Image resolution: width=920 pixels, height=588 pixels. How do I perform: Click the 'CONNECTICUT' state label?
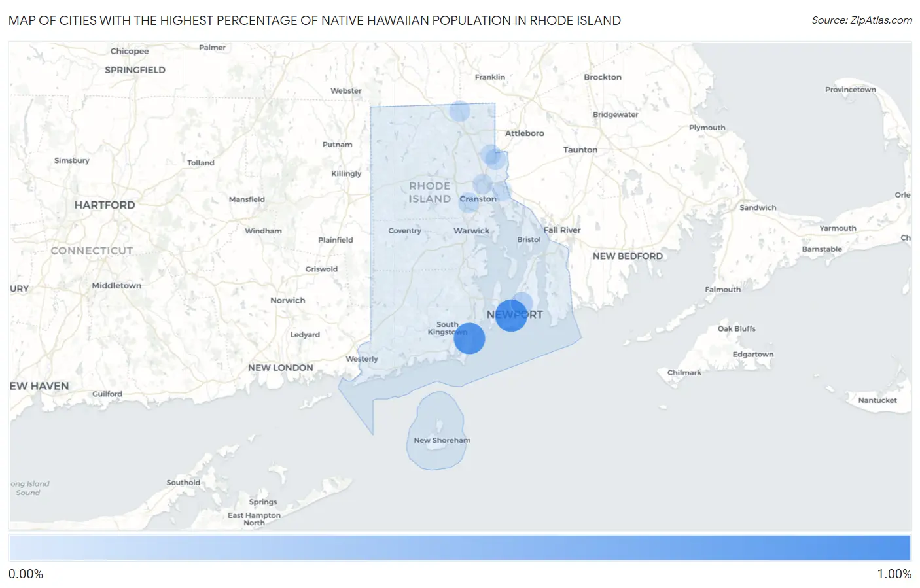[92, 251]
